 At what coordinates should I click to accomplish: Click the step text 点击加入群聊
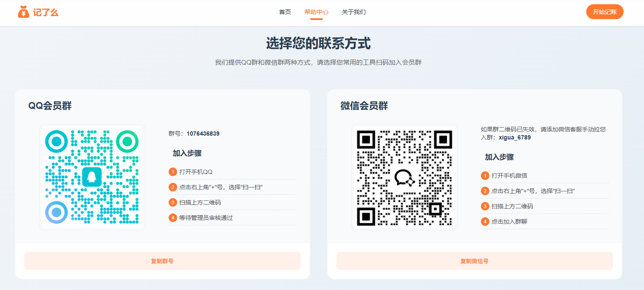tap(509, 222)
